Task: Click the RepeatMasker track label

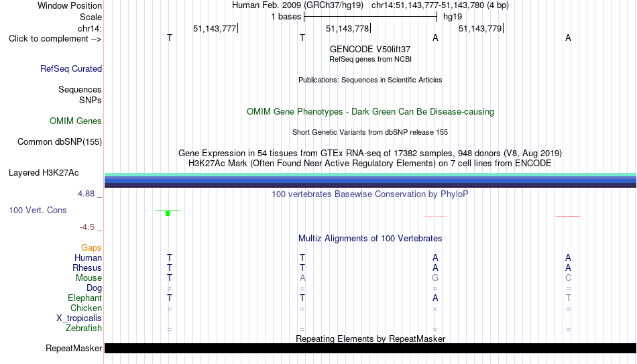Action: (x=74, y=348)
